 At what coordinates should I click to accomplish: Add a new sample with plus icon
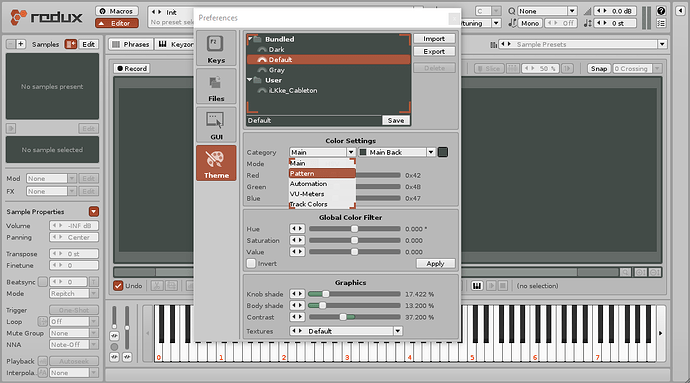21,44
